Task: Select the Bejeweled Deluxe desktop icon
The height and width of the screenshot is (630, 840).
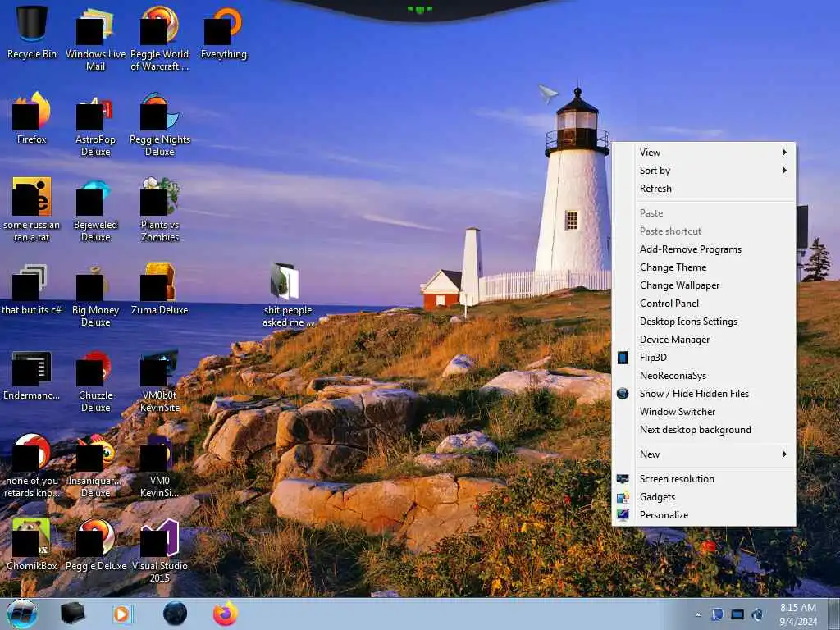Action: [x=95, y=209]
